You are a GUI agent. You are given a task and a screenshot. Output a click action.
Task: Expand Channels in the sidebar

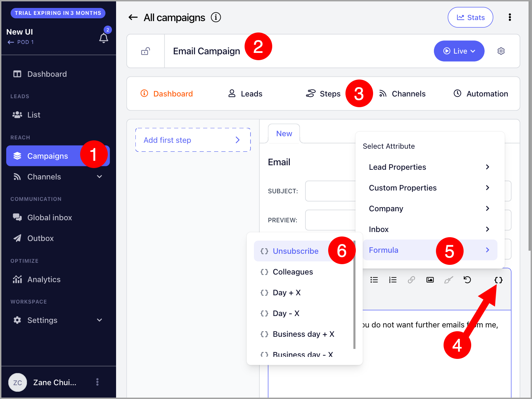point(99,177)
